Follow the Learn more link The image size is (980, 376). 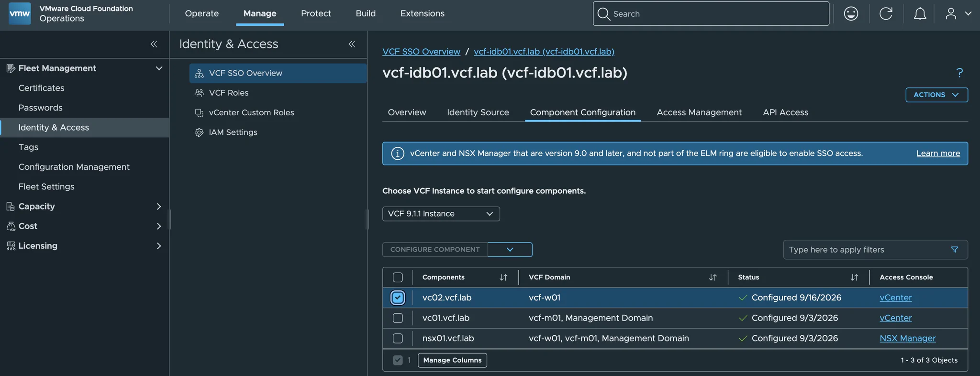tap(938, 154)
